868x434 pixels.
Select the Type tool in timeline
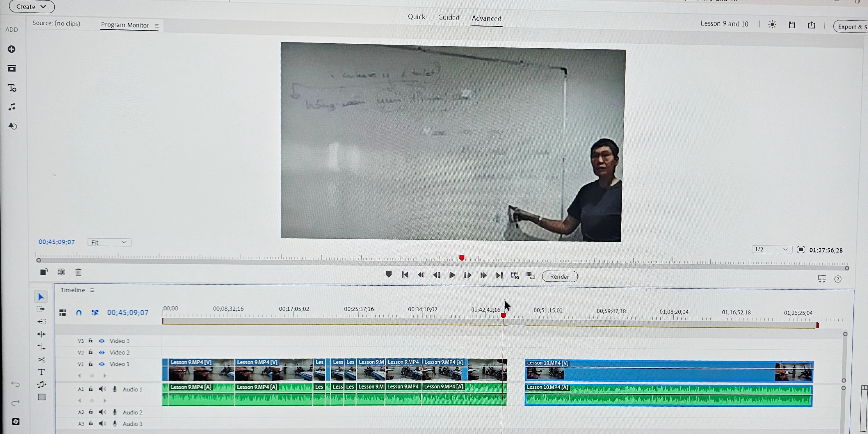coord(41,372)
